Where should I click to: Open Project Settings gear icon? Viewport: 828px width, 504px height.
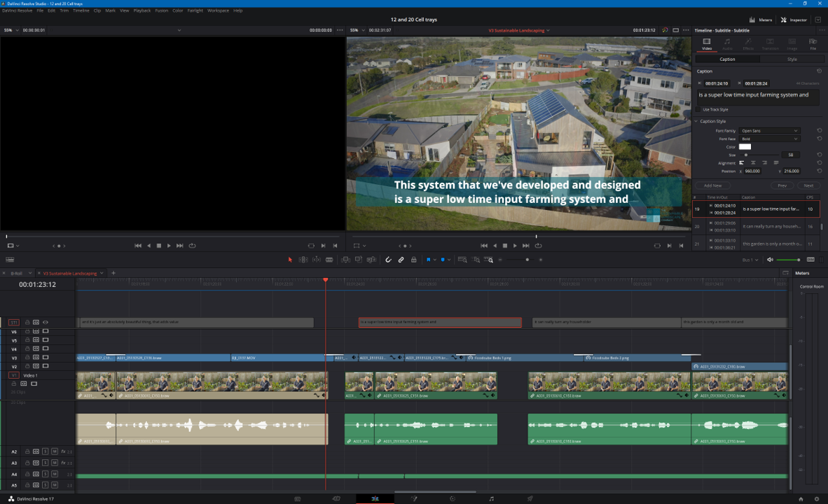pos(816,498)
